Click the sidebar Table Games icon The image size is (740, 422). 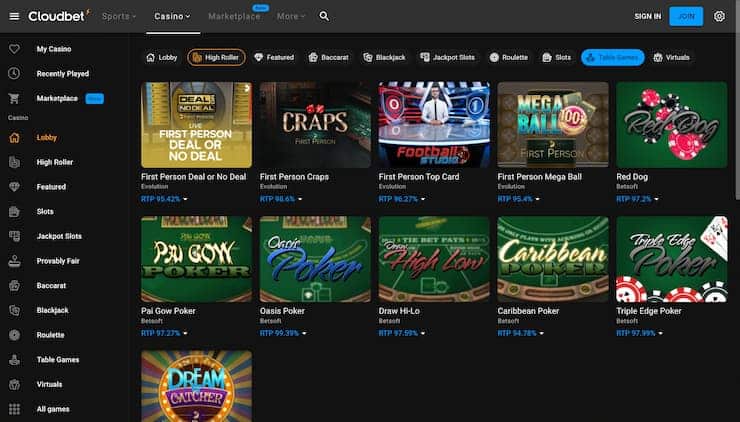[x=14, y=360]
